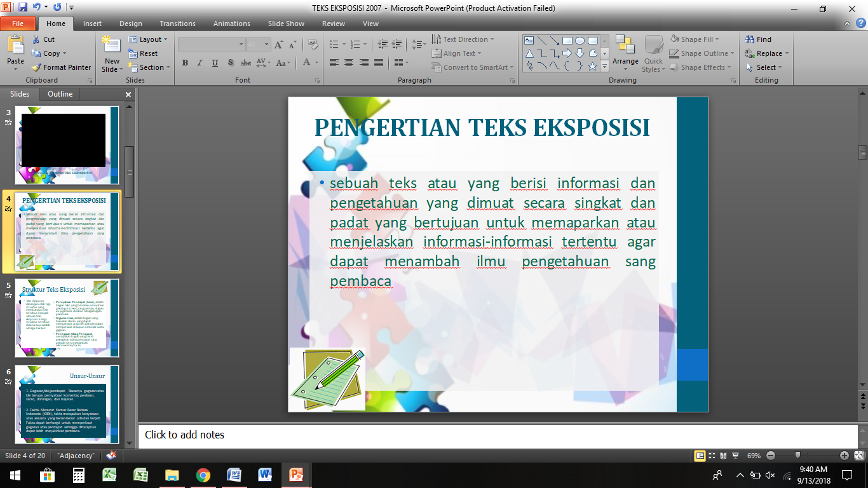Justify the paragraph text

[x=379, y=63]
